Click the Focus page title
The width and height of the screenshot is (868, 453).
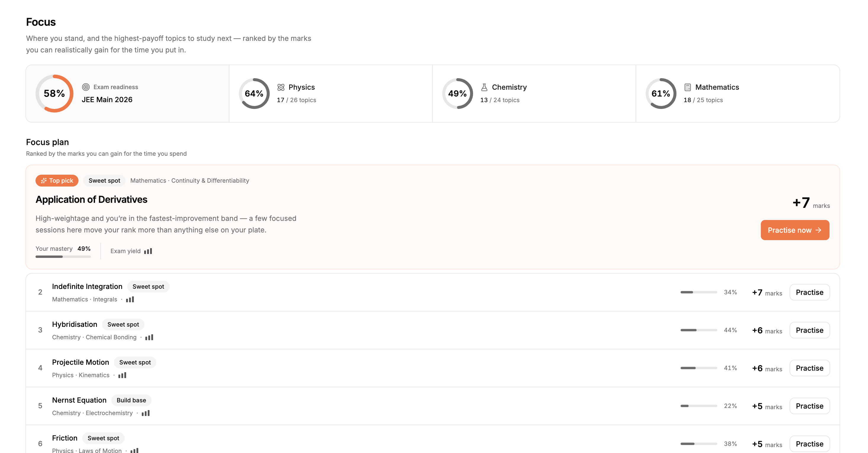[41, 22]
